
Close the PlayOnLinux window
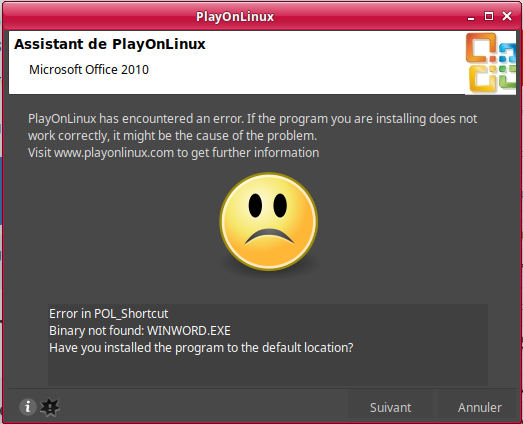pos(507,16)
